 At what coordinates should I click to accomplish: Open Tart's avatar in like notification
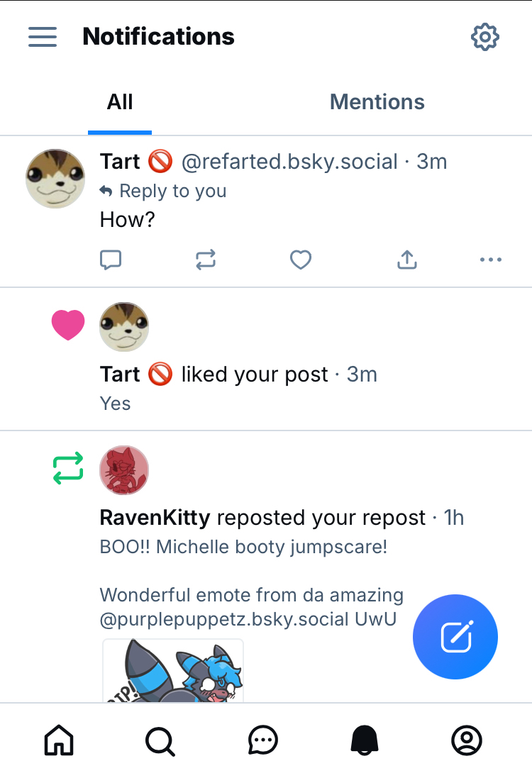124,326
